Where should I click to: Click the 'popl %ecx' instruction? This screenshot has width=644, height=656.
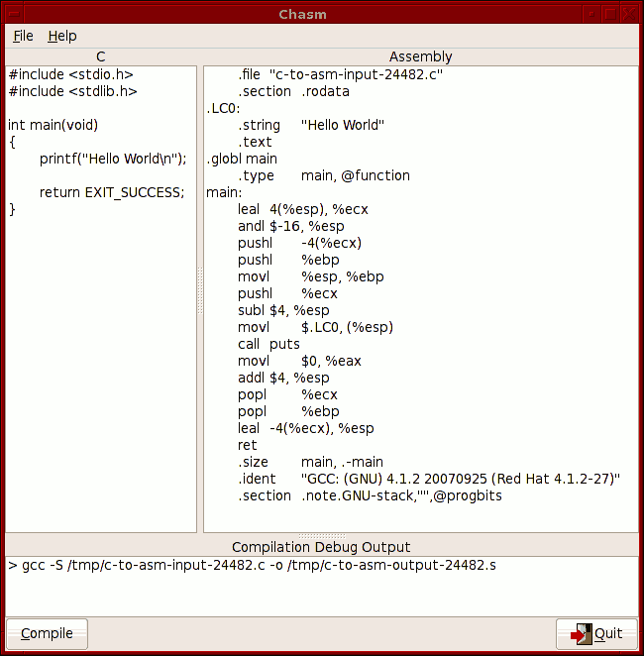click(x=287, y=394)
